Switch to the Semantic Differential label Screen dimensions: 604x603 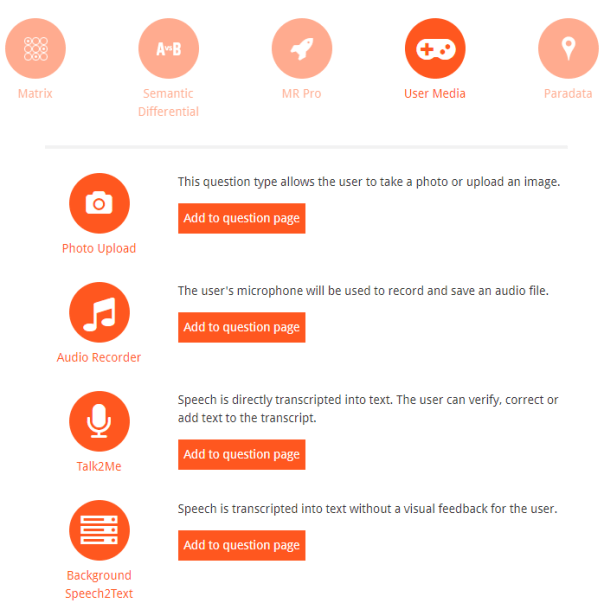(168, 102)
